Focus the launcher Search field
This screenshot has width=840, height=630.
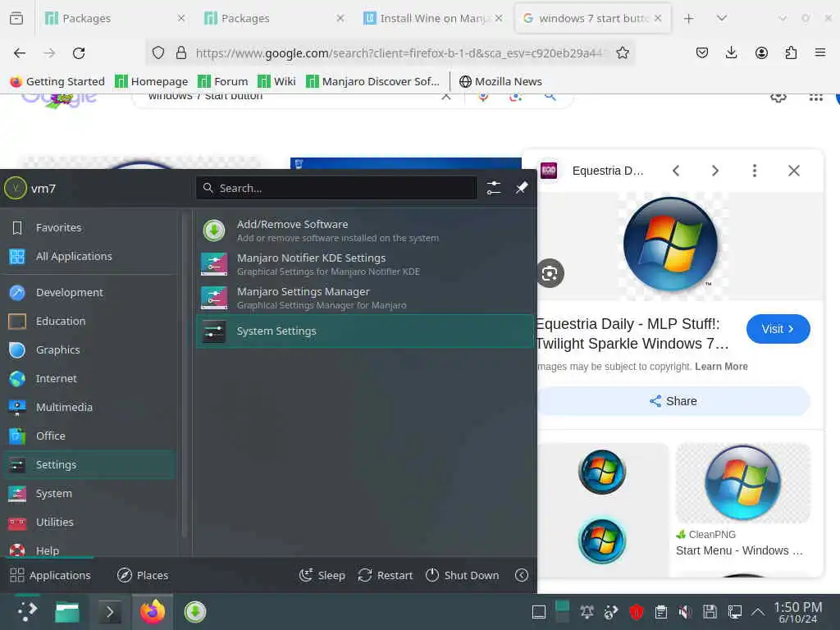(x=336, y=188)
